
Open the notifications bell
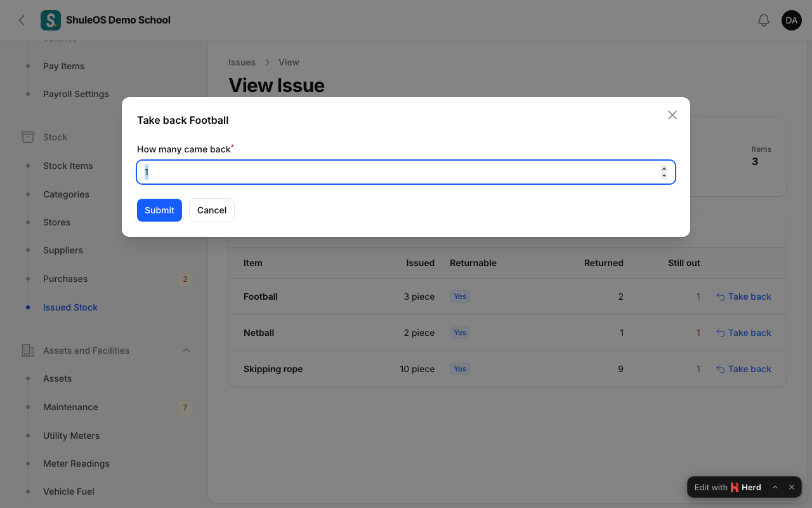764,20
